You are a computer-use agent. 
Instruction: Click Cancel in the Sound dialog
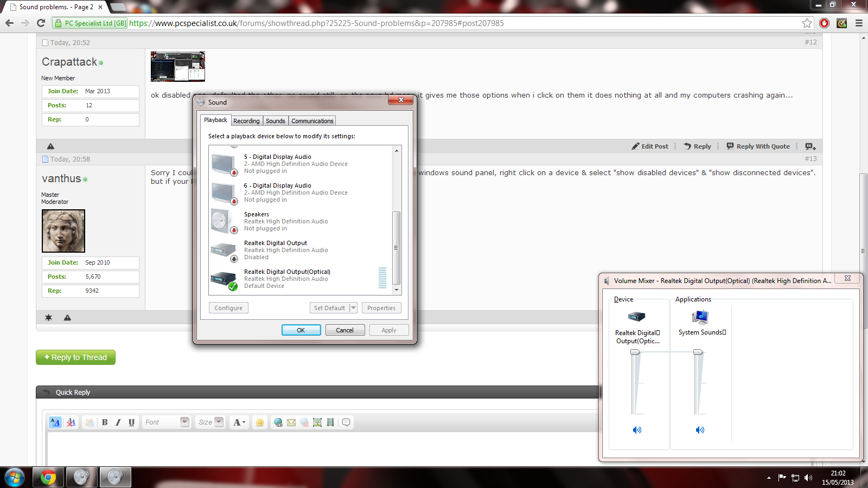coord(345,330)
